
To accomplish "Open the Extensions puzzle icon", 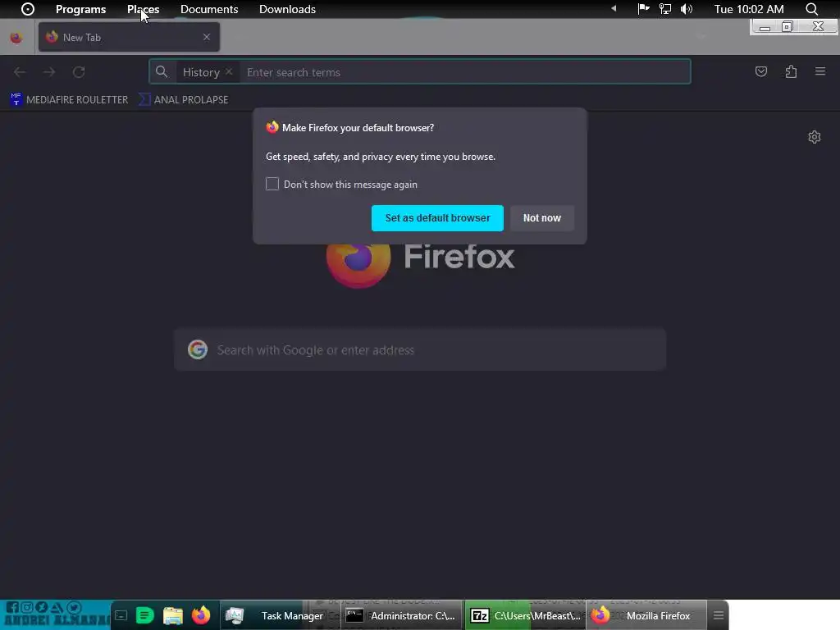I will coord(791,71).
